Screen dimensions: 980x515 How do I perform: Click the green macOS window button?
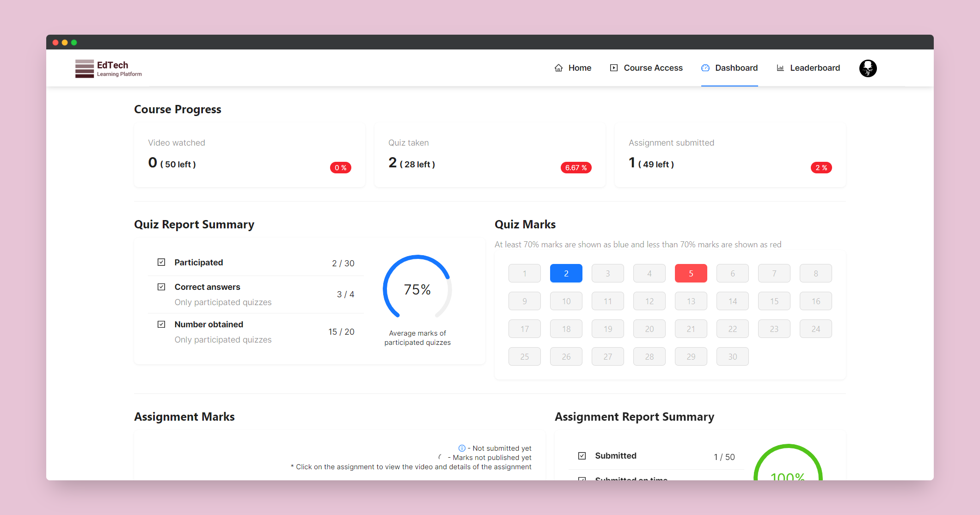pyautogui.click(x=74, y=43)
